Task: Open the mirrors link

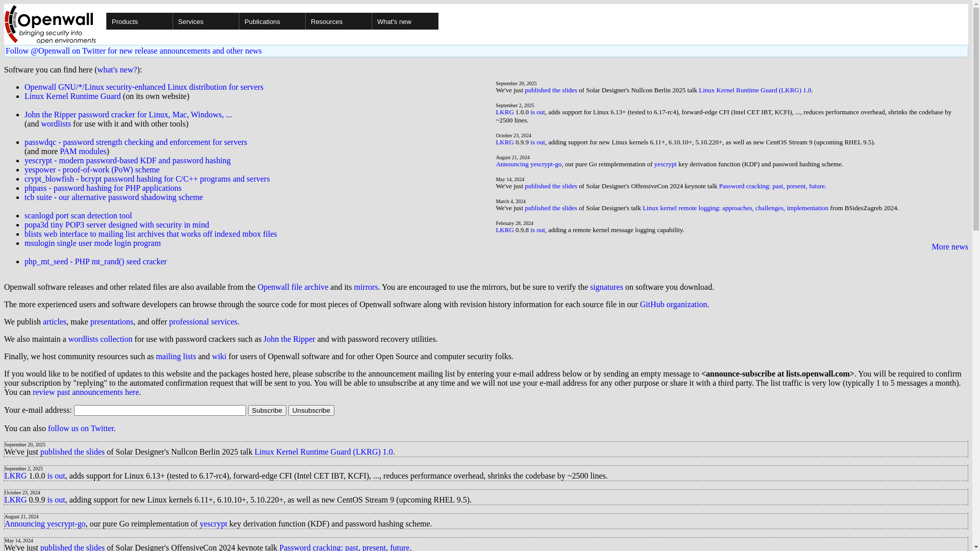Action: [366, 287]
